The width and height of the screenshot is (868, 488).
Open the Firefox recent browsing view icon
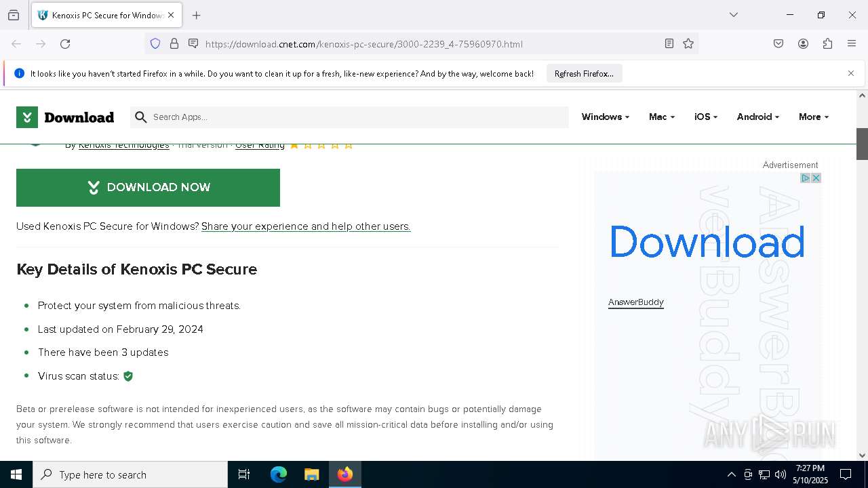coord(14,15)
